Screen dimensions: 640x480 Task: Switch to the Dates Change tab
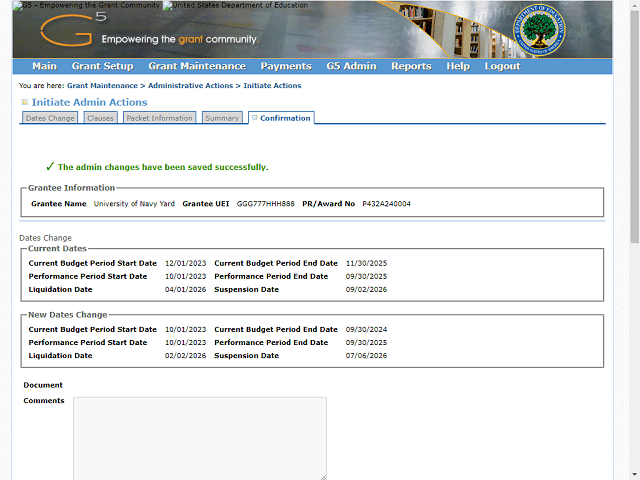point(50,118)
